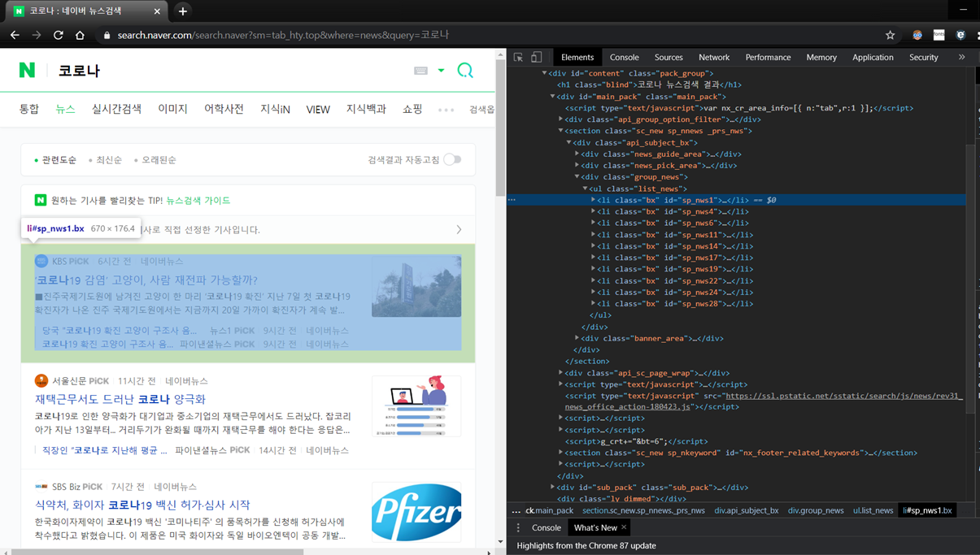
Task: Open 뉴스검색 가이드 link
Action: (198, 200)
